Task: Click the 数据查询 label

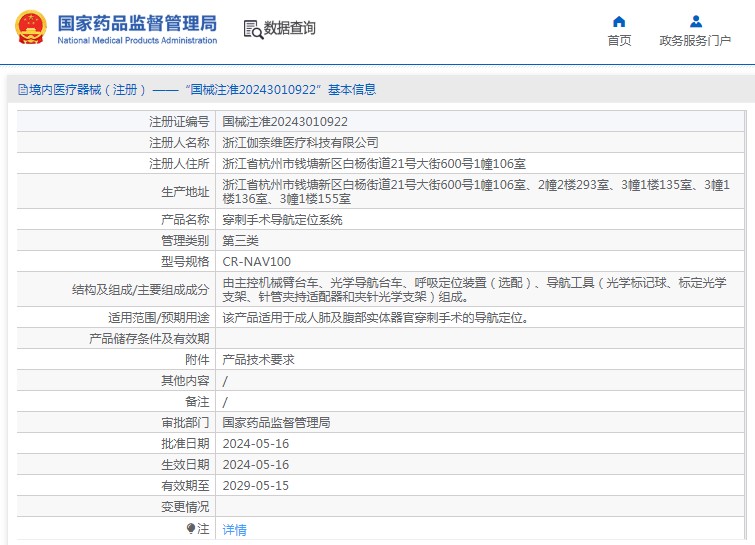Action: coord(289,28)
